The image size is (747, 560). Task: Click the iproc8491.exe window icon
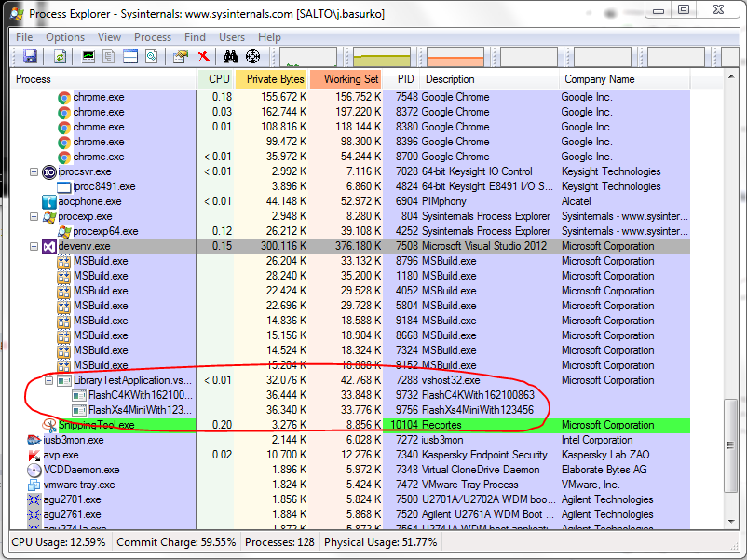[64, 187]
